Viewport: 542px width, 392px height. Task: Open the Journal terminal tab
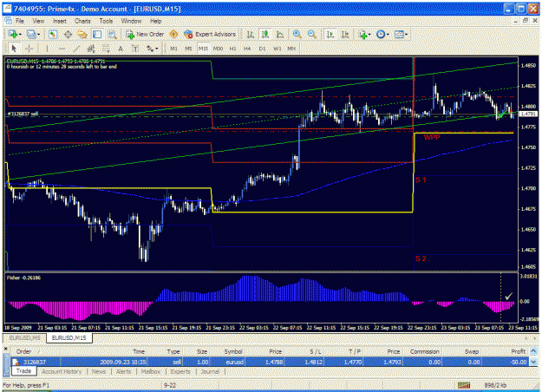pos(210,371)
